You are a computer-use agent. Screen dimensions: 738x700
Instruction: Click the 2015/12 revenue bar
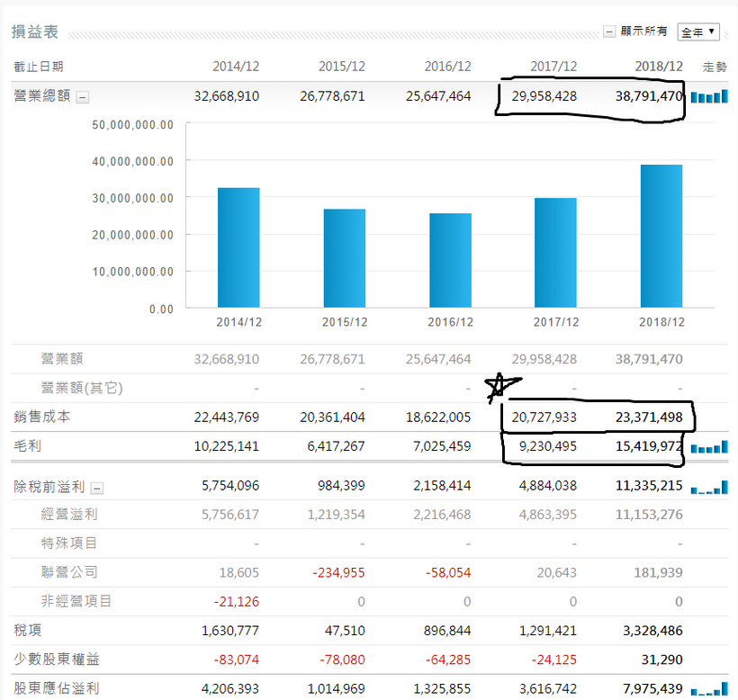(x=345, y=258)
